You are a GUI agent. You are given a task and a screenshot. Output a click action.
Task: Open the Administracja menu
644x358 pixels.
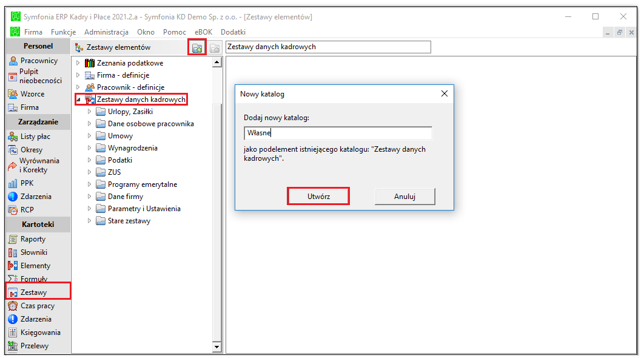click(106, 32)
